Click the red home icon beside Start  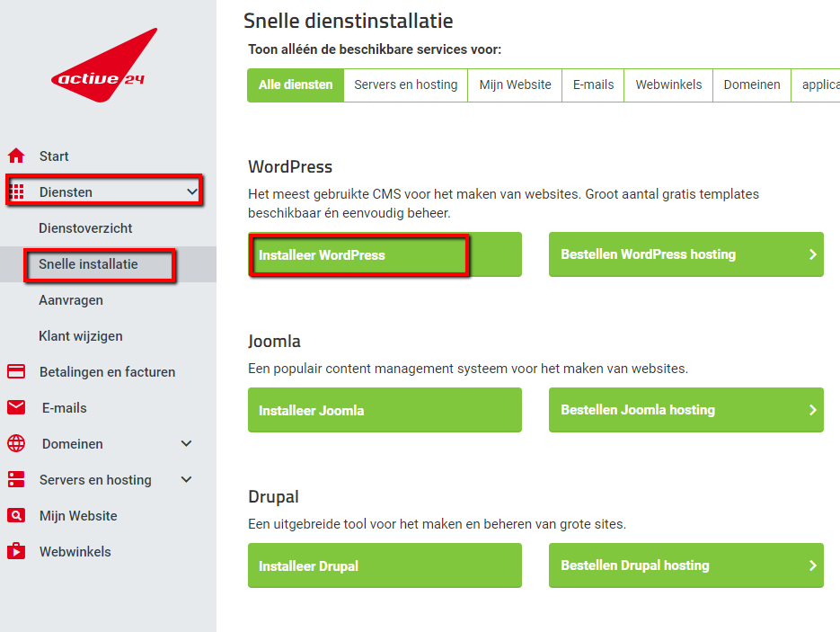click(16, 156)
